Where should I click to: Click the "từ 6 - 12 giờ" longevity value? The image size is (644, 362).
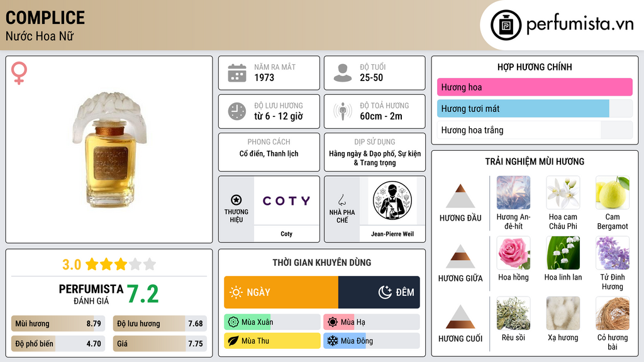[x=279, y=116]
